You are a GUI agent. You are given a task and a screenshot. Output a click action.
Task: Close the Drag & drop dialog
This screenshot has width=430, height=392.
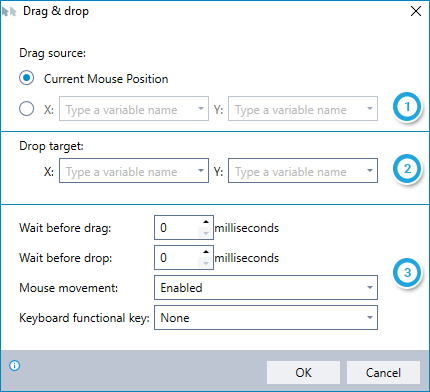(416, 11)
